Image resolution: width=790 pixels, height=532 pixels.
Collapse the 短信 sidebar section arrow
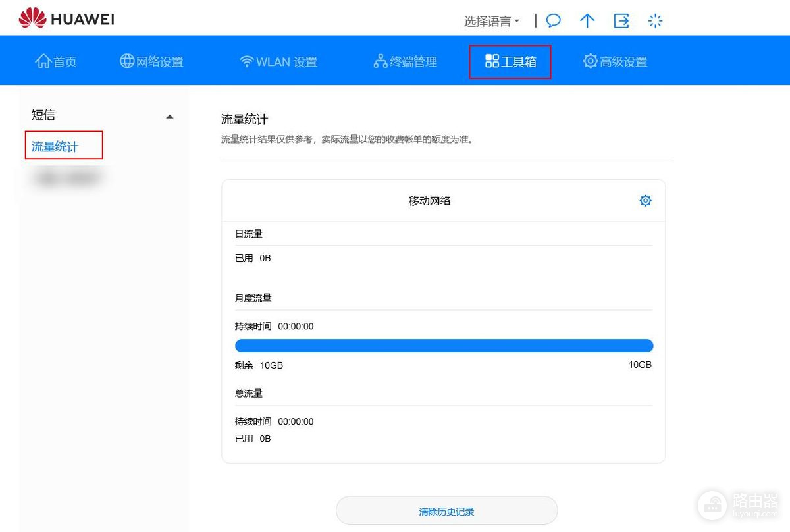pyautogui.click(x=170, y=117)
